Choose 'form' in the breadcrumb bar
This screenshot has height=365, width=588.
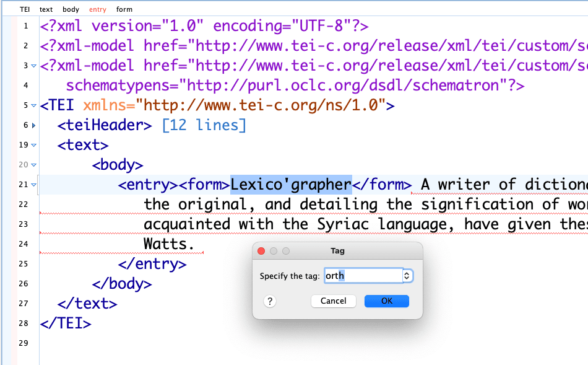coord(124,9)
